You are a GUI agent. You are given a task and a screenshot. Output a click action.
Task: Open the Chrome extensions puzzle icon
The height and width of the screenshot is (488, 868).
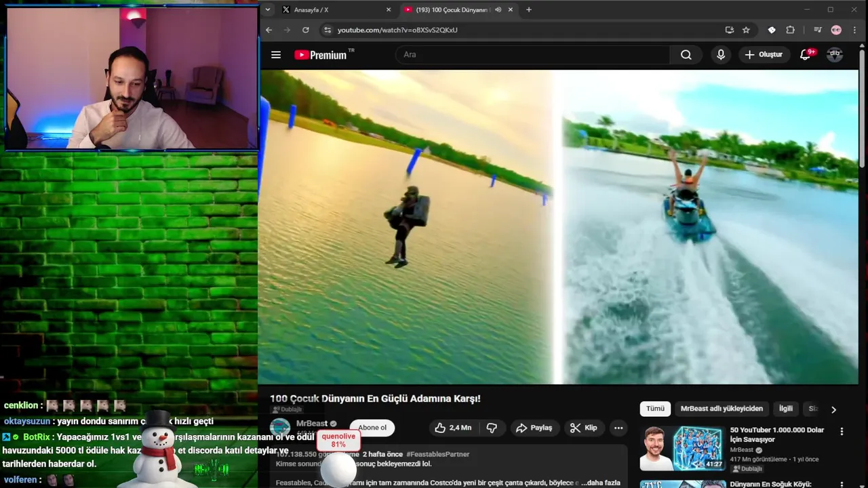click(x=790, y=30)
